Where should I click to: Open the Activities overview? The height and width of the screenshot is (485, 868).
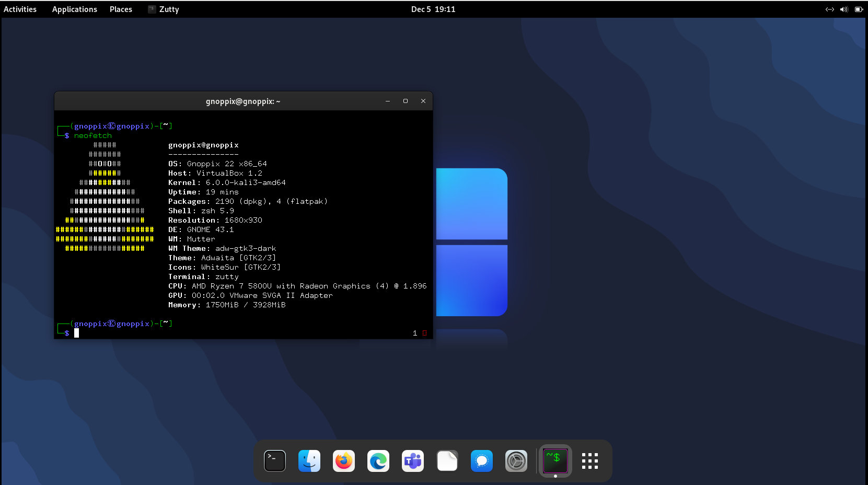click(20, 9)
